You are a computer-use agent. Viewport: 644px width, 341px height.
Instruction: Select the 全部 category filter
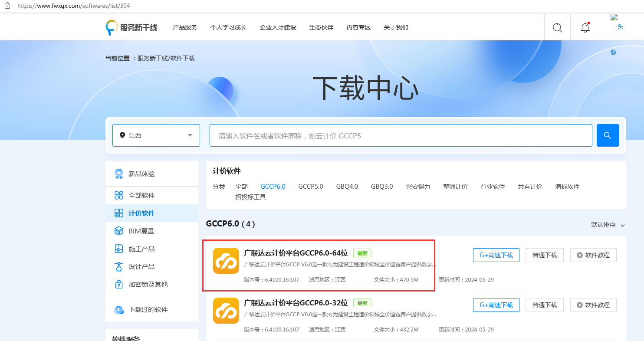pyautogui.click(x=242, y=187)
